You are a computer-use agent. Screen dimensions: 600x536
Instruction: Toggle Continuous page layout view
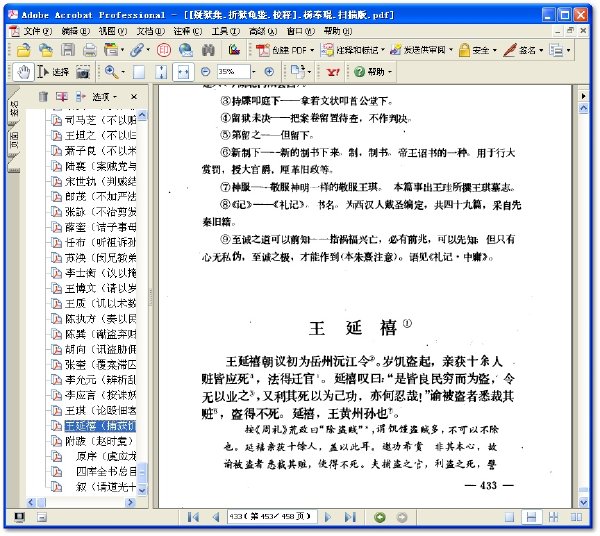[x=531, y=517]
